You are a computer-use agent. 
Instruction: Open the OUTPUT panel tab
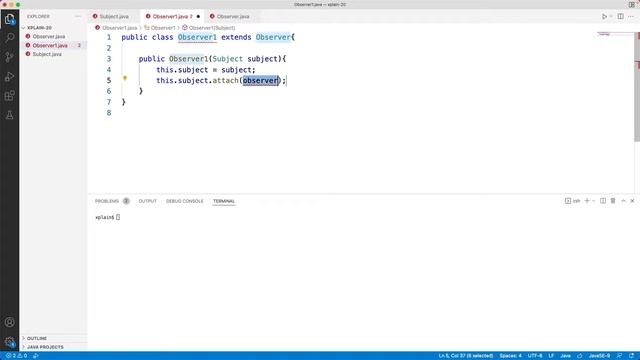click(147, 201)
